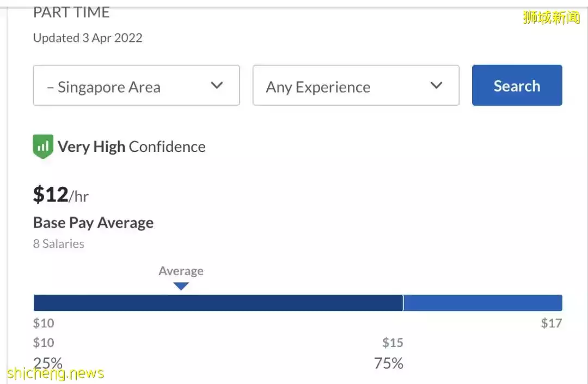
Task: Click the green Very High Confidence badge icon
Action: point(43,147)
